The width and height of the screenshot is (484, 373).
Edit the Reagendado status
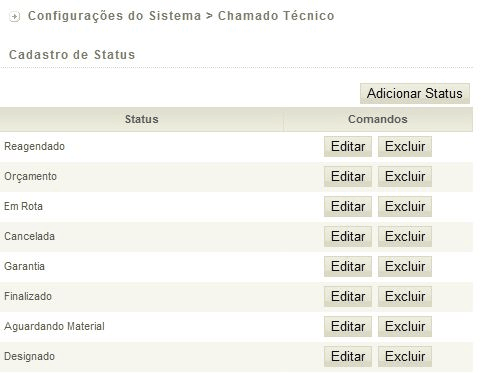tap(348, 146)
